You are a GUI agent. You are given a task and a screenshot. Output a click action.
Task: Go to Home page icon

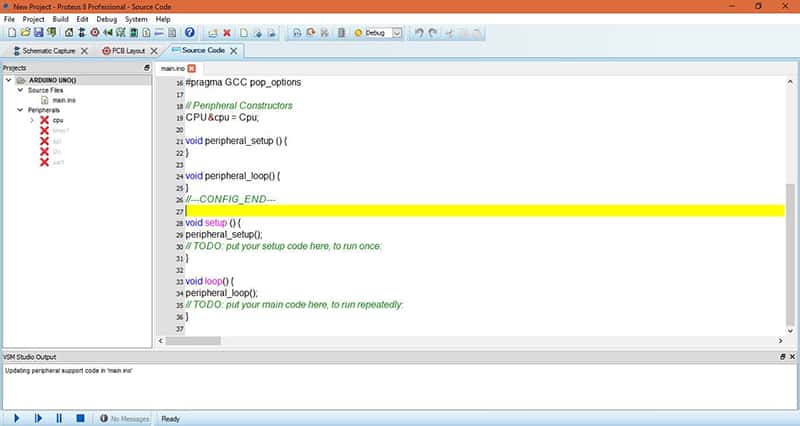(69, 33)
